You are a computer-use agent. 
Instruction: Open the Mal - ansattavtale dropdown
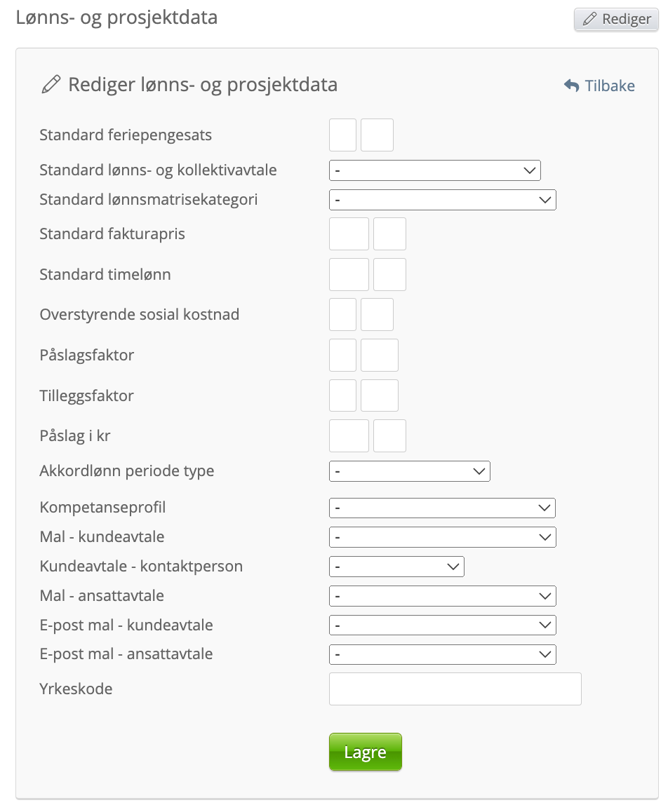coord(442,596)
